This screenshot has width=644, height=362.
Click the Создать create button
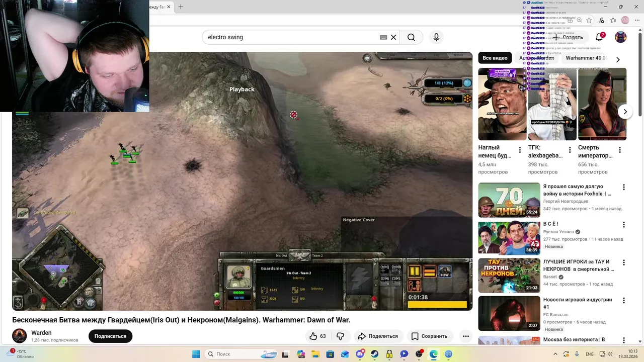568,37
